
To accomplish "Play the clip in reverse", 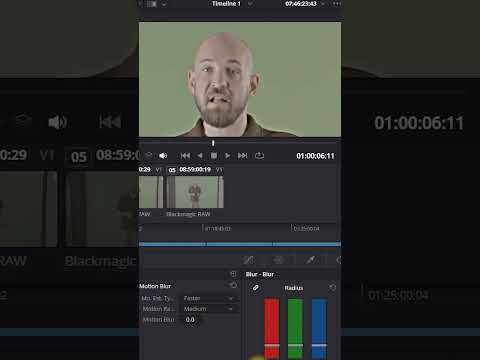I will coord(200,156).
